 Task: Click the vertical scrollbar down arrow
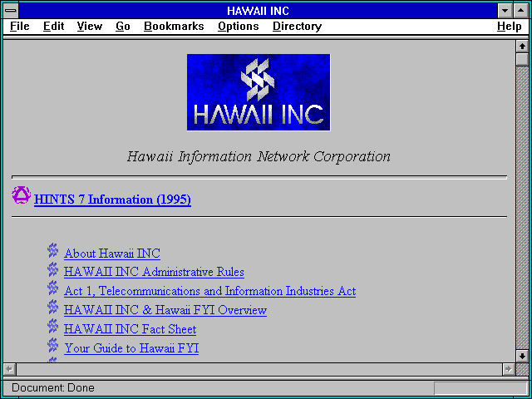pos(523,356)
